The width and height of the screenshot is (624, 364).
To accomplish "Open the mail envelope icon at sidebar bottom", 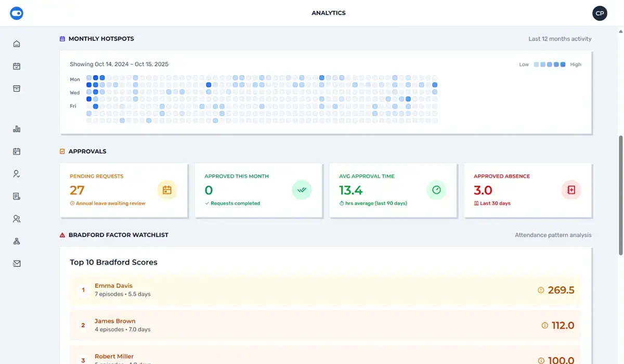I will (x=17, y=263).
